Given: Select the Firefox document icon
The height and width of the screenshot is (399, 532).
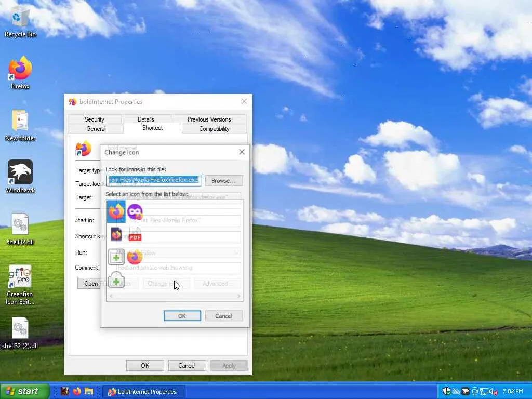Looking at the screenshot, I should [x=116, y=234].
